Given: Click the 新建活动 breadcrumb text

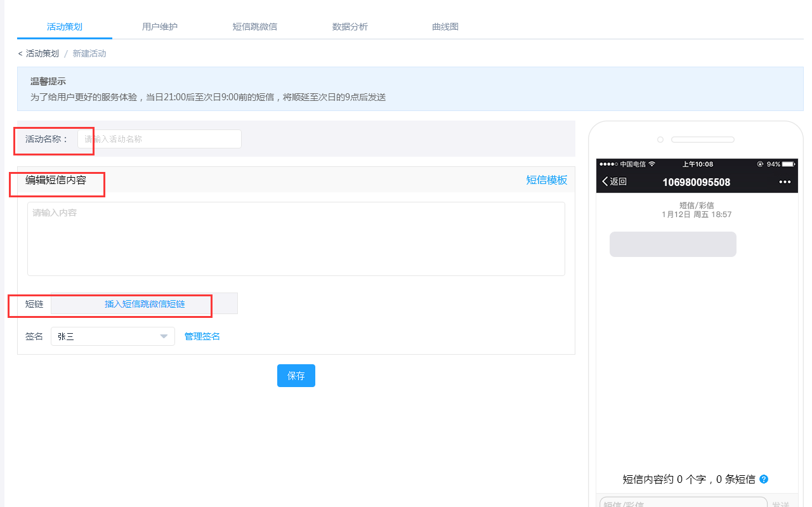Looking at the screenshot, I should tap(89, 54).
